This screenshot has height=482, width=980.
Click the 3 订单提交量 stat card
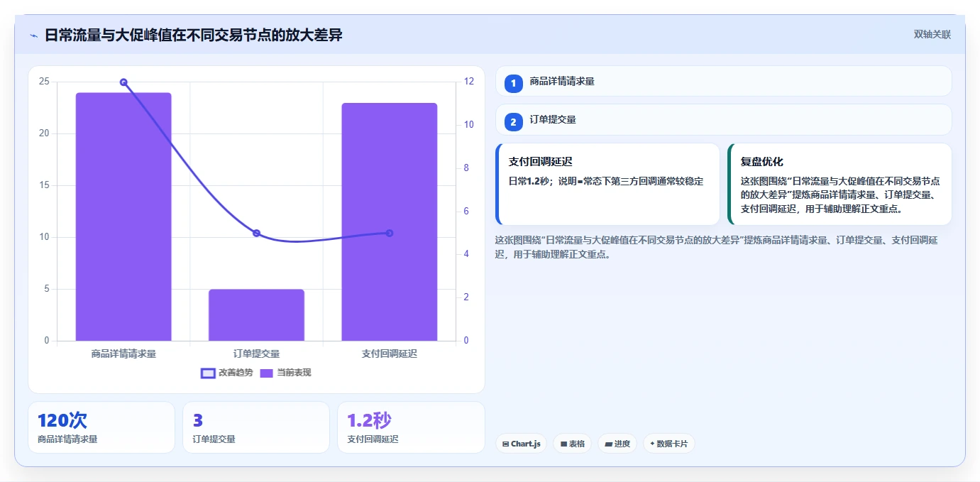256,427
